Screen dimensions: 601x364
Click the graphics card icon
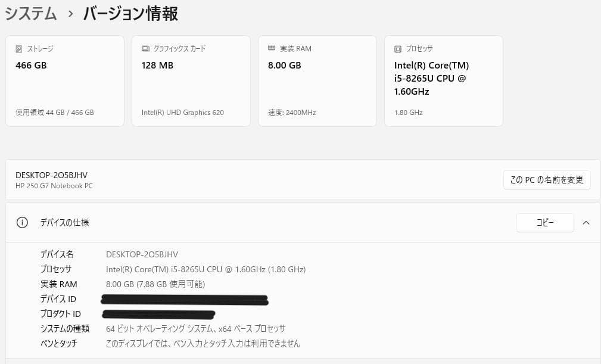[x=145, y=49]
